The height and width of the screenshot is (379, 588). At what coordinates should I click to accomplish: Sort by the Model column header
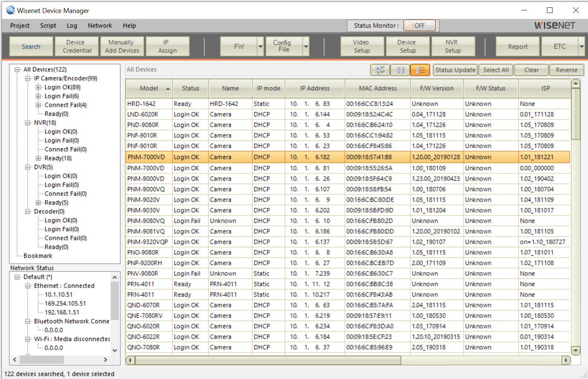(149, 88)
